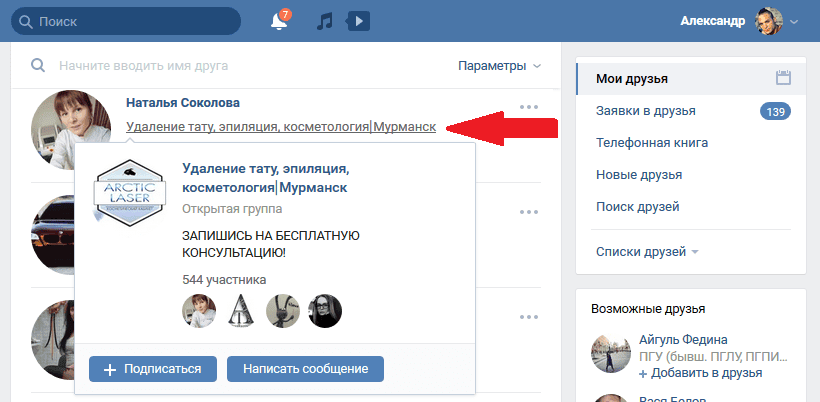Viewport: 820px width, 402px height.
Task: Expand the account menu arrow beside Александр
Action: coord(794,22)
